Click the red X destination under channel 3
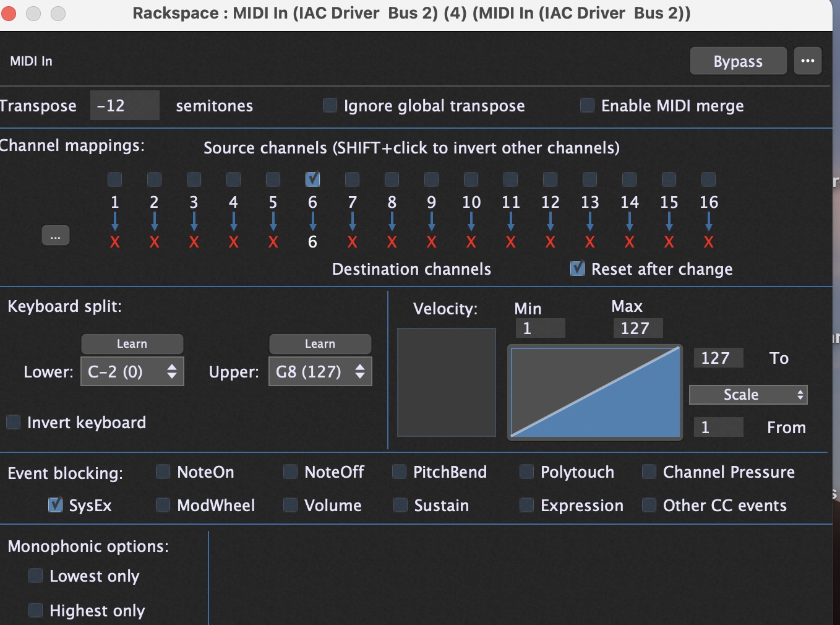840x625 pixels. pos(194,242)
